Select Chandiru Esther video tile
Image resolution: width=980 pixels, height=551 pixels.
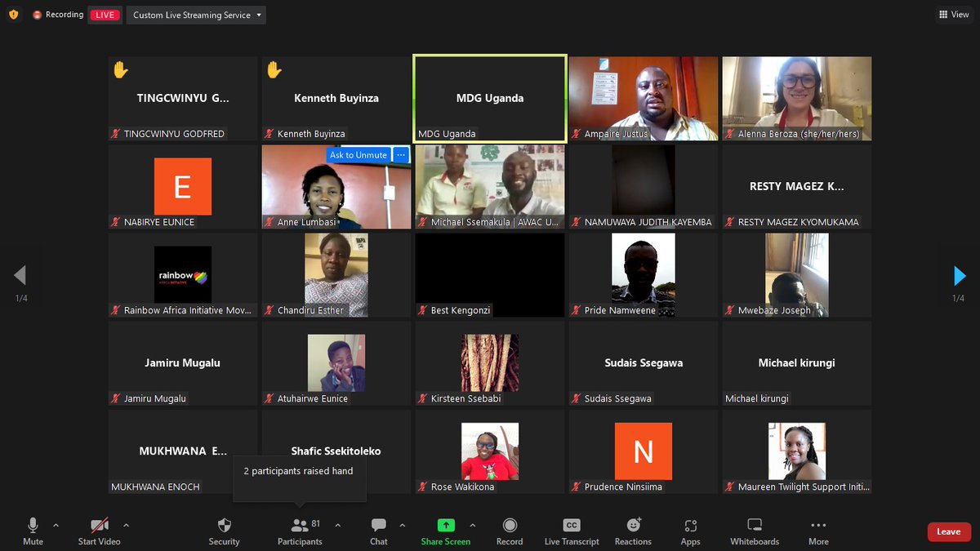pyautogui.click(x=336, y=275)
